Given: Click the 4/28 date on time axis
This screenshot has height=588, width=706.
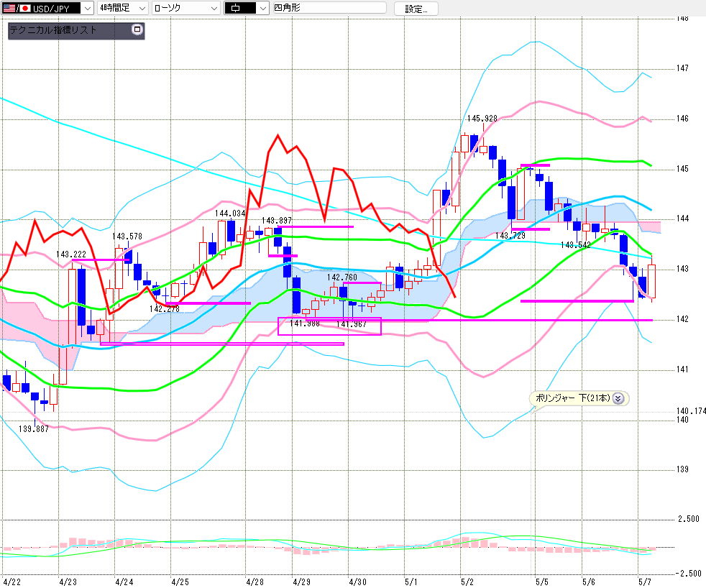Looking at the screenshot, I should 255,582.
